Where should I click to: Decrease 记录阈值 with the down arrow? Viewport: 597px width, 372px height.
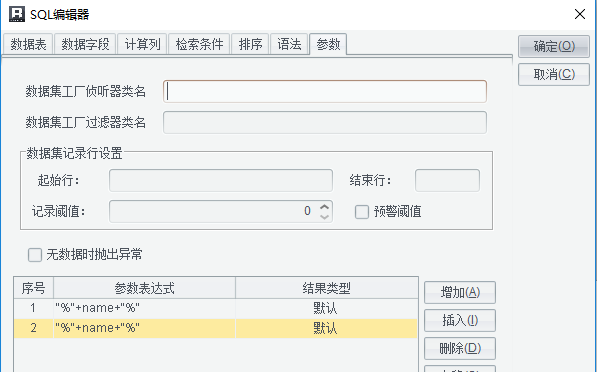[324, 217]
